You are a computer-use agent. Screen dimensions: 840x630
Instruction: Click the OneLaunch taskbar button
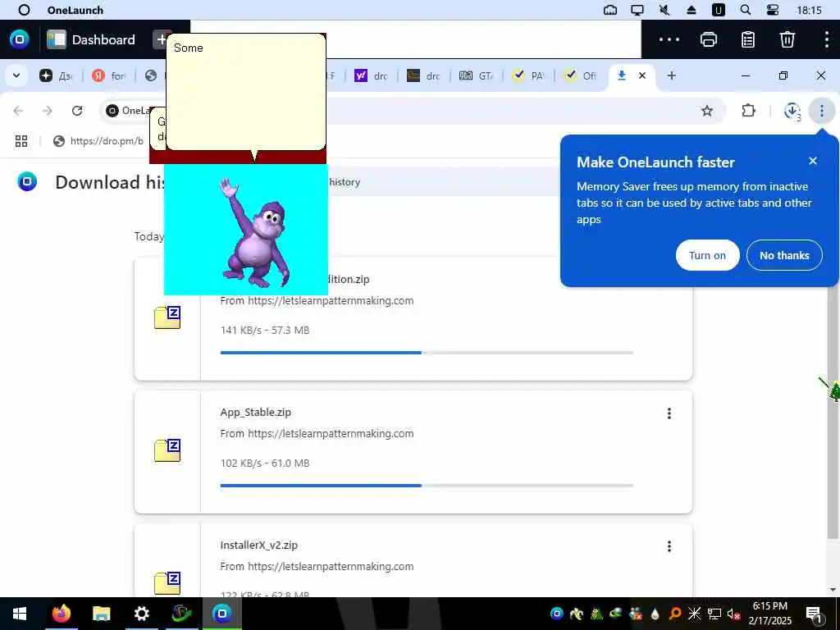[221, 614]
